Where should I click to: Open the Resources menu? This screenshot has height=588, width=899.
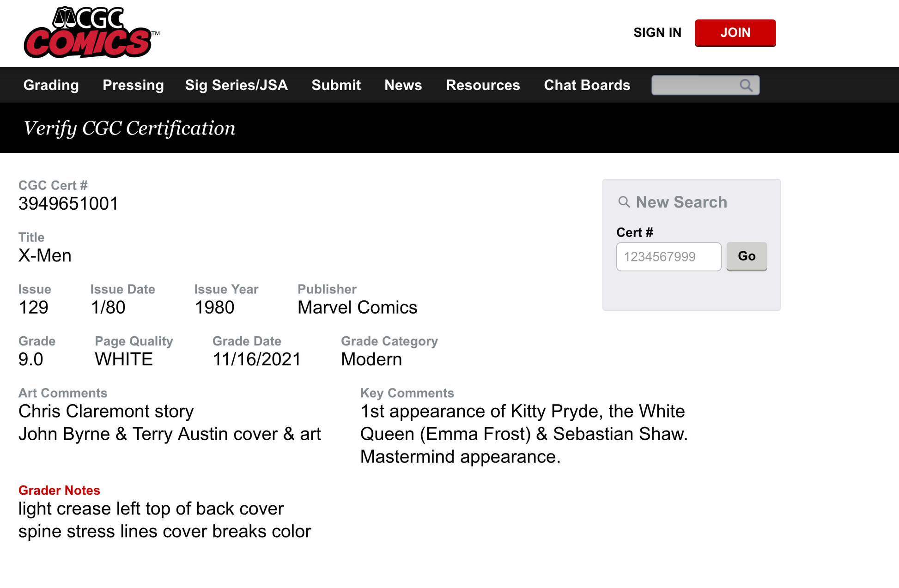483,85
